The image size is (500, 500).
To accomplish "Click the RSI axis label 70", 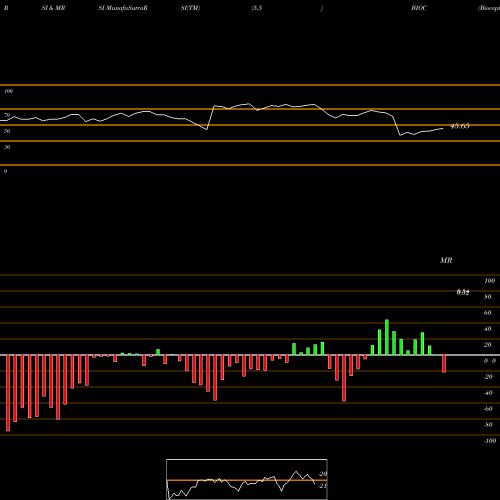I will [x=7, y=115].
